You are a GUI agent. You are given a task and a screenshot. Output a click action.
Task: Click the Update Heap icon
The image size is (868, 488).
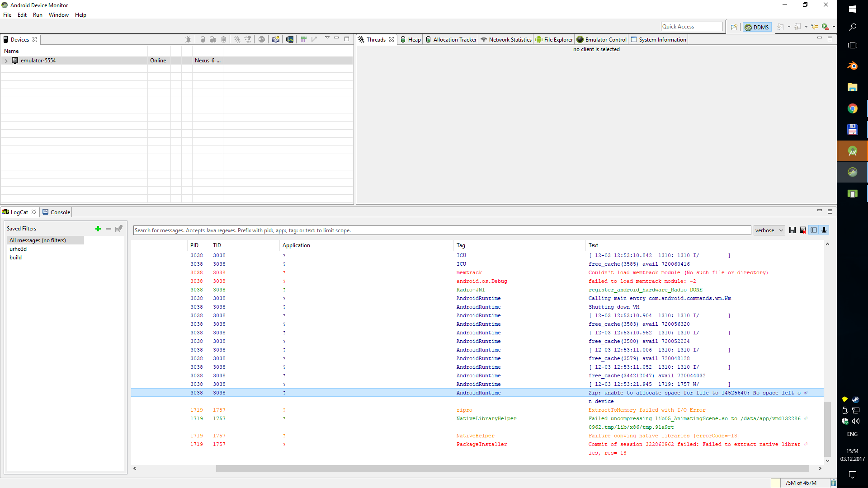203,39
